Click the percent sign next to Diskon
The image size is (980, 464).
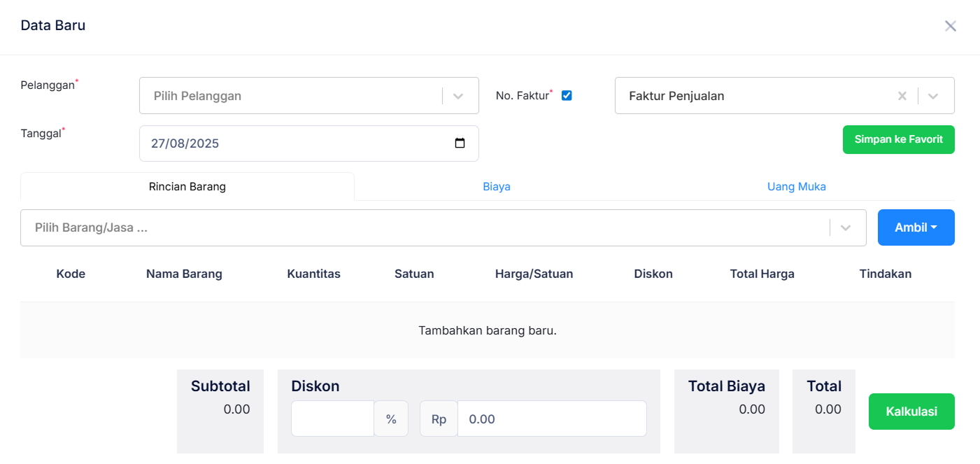391,418
